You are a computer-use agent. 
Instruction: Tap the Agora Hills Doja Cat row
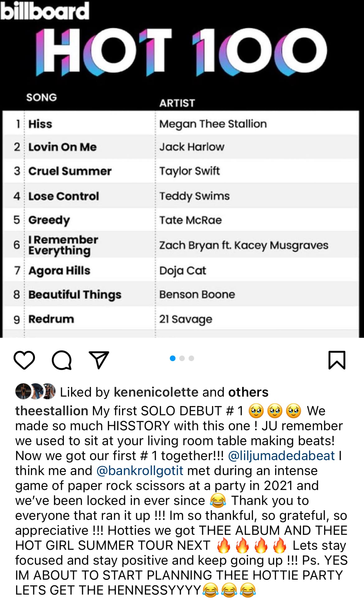pyautogui.click(x=181, y=270)
